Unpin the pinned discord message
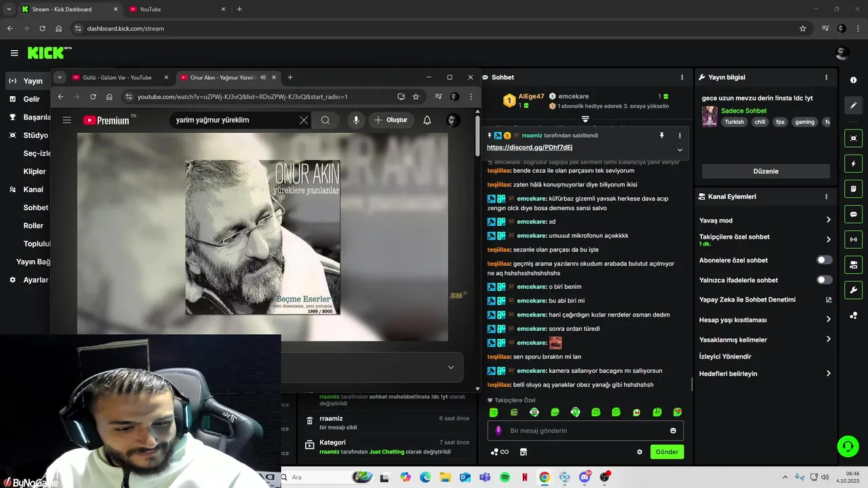The image size is (868, 488). (x=662, y=136)
